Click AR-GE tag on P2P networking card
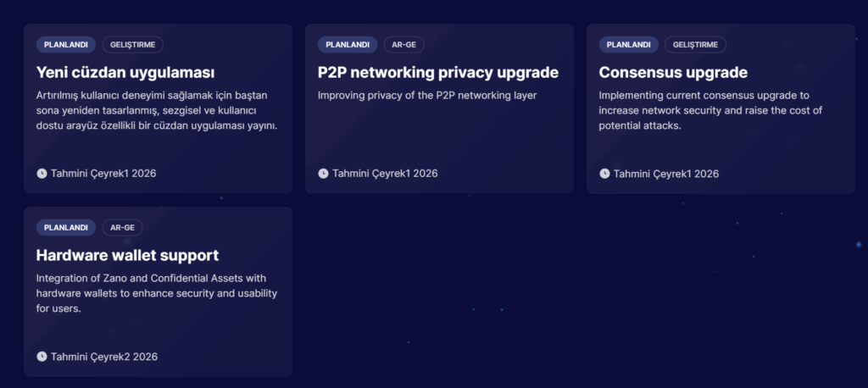The width and height of the screenshot is (868, 388). pyautogui.click(x=403, y=45)
